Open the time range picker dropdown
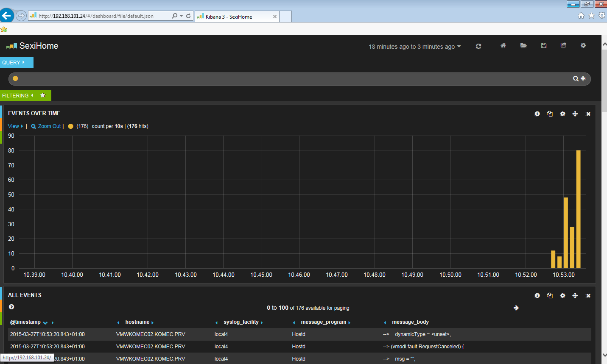 point(414,47)
